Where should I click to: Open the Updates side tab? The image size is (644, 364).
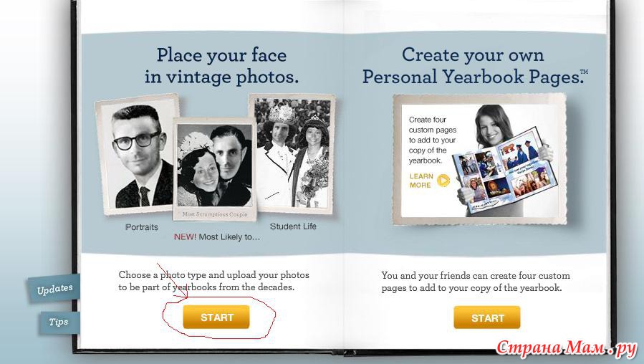pyautogui.click(x=54, y=289)
